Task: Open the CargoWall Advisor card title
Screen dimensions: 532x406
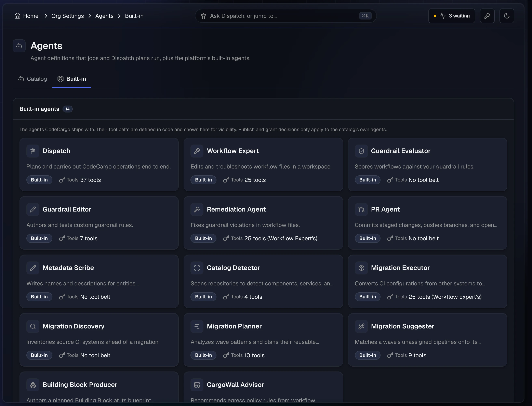Action: [x=235, y=385]
